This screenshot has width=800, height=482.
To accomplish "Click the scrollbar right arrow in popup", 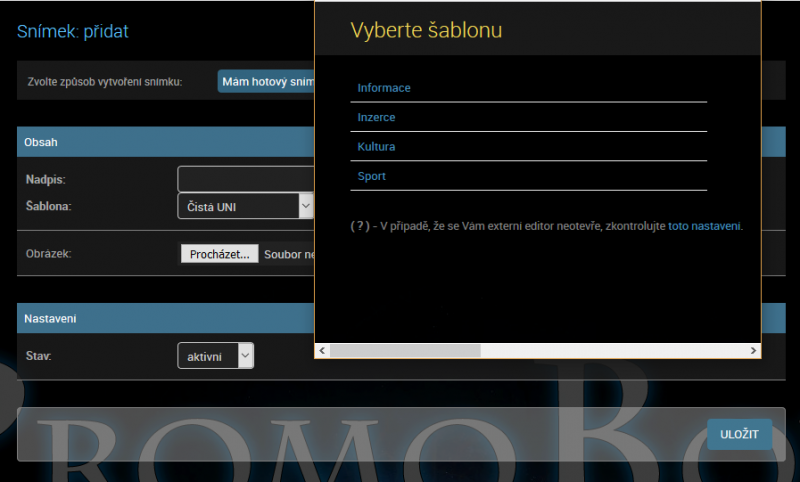I will (754, 351).
